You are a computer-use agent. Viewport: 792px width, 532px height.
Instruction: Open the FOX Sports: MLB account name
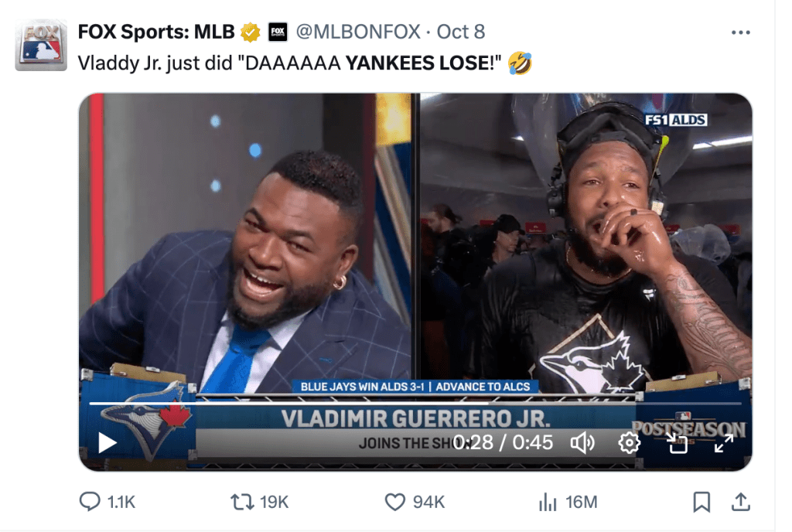click(x=156, y=32)
